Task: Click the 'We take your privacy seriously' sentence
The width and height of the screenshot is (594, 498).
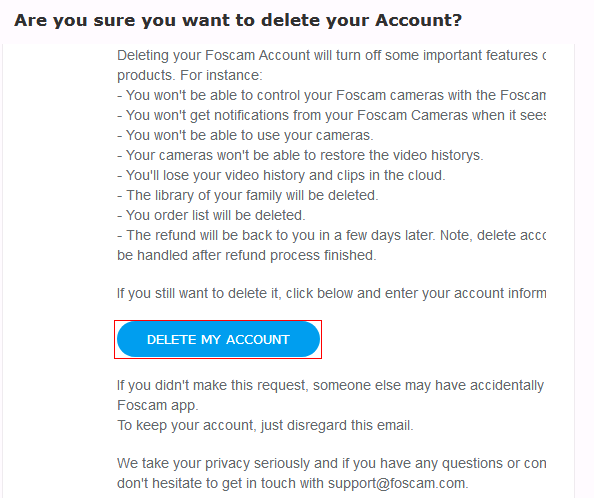Action: click(x=331, y=464)
